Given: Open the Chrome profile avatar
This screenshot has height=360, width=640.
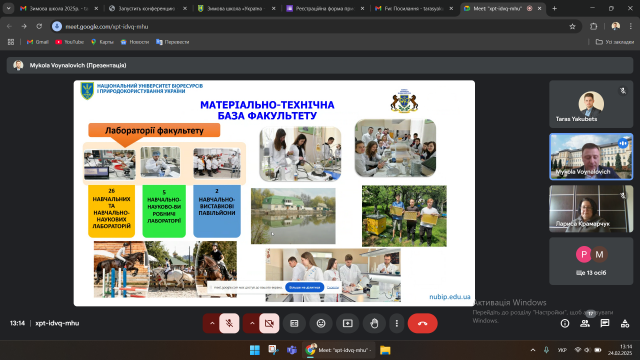Looking at the screenshot, I should 616,27.
